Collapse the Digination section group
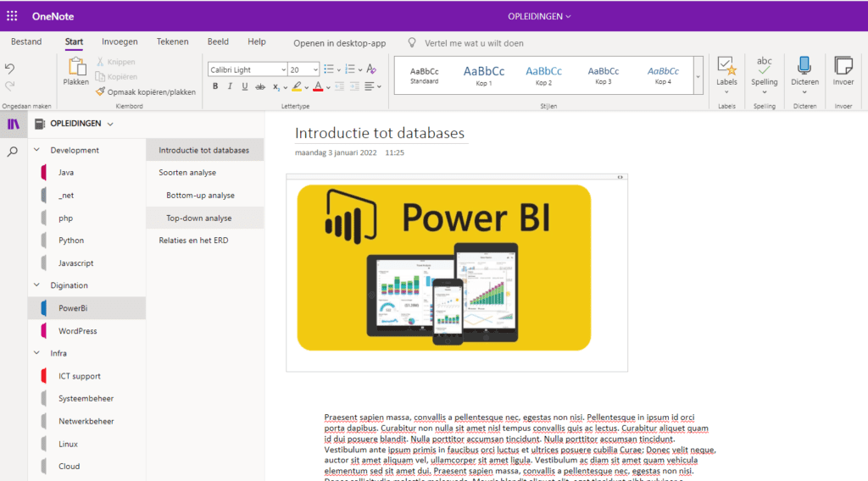Viewport: 868px width, 481px height. click(36, 285)
